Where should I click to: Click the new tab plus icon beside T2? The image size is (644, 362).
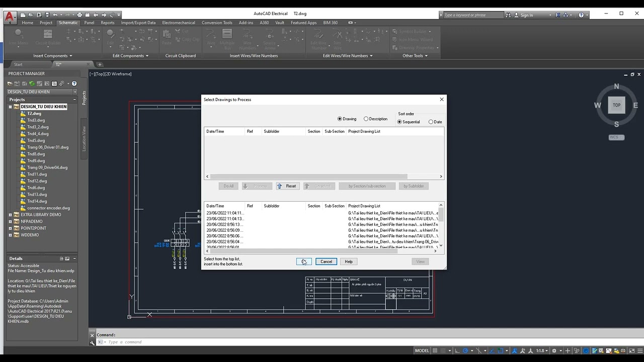pyautogui.click(x=100, y=64)
